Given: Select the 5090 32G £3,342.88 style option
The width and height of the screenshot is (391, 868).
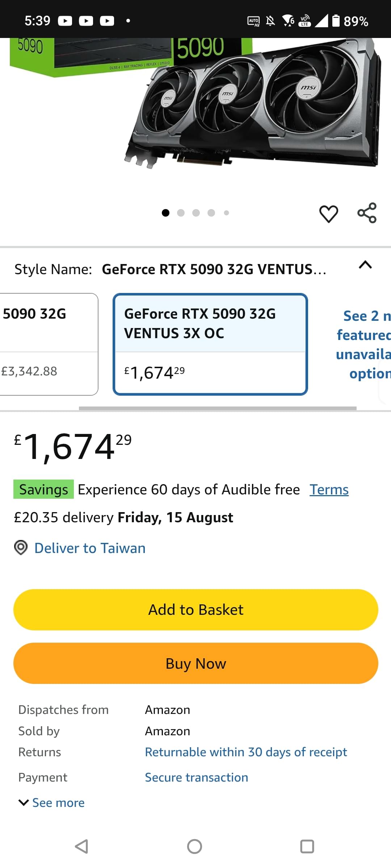Looking at the screenshot, I should 49,344.
